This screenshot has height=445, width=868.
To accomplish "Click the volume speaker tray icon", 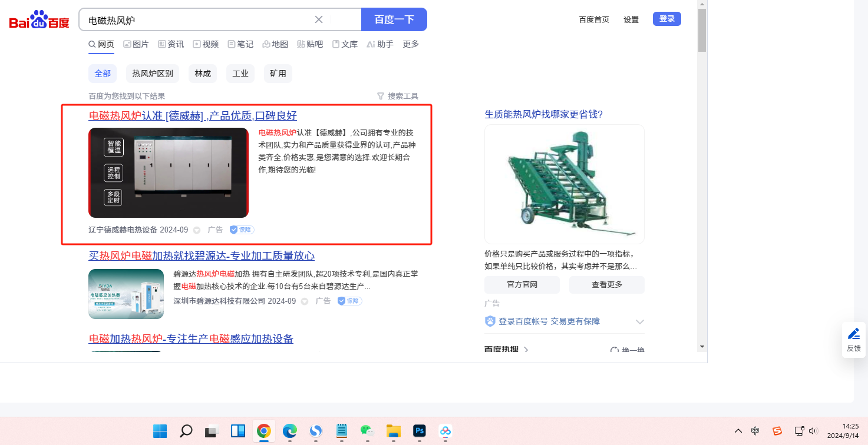I will click(x=813, y=431).
